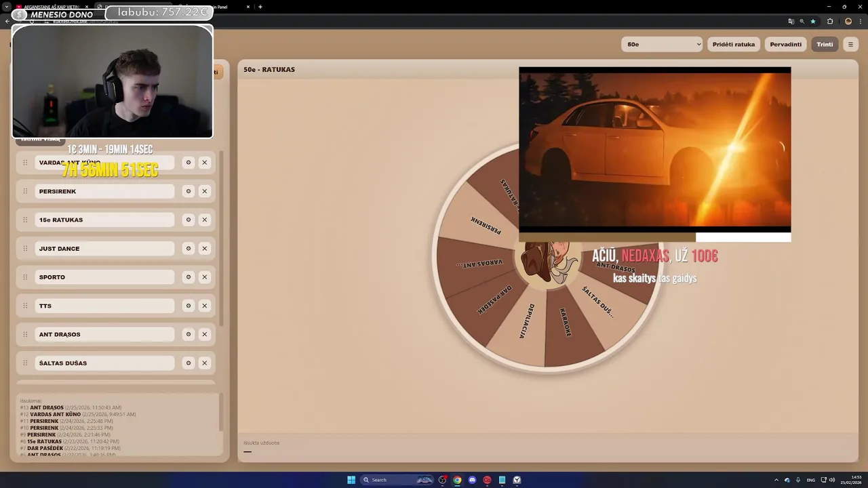Remove the SPORTO entry
Viewport: 868px width, 488px height.
(x=204, y=277)
